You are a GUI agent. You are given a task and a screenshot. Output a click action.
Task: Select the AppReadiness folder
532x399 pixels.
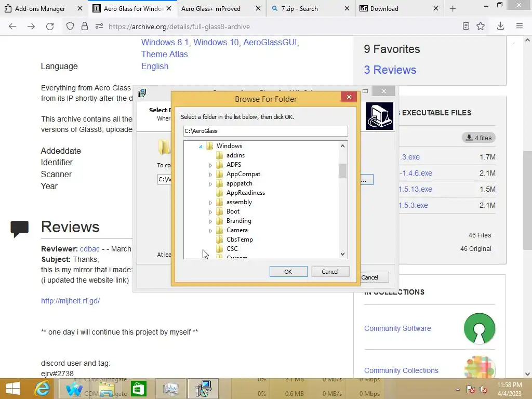246,193
